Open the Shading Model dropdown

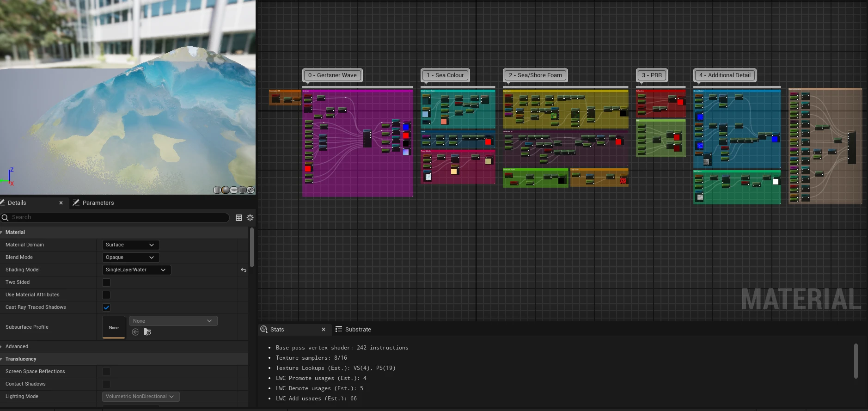(136, 270)
